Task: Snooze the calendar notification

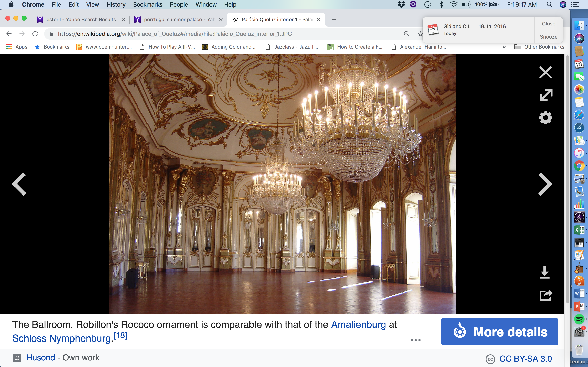Action: pos(548,37)
